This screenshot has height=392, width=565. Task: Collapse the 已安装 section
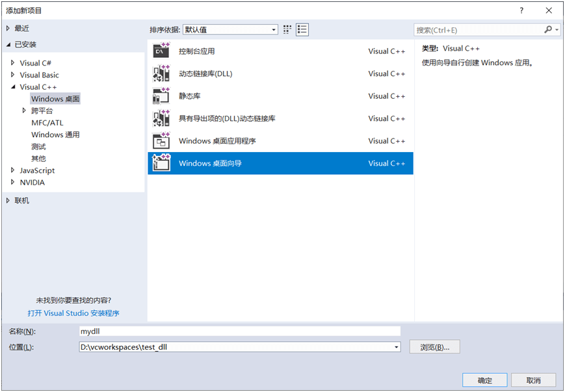[8, 44]
